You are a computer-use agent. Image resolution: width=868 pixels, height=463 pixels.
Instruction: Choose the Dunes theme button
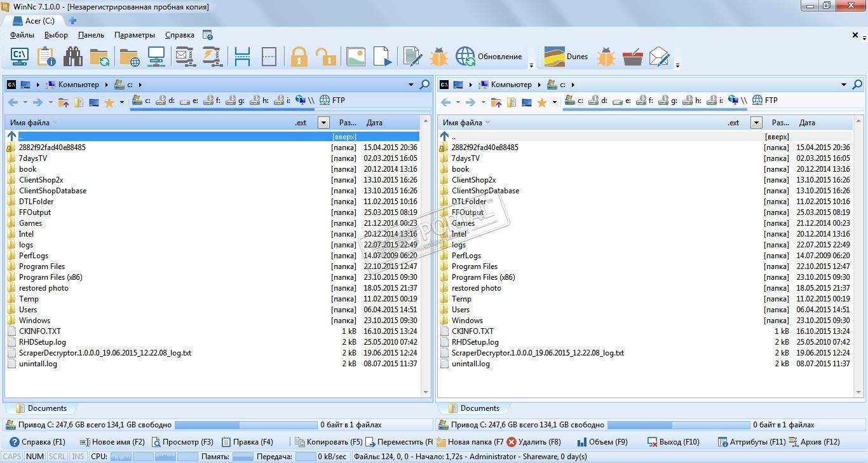coord(566,57)
